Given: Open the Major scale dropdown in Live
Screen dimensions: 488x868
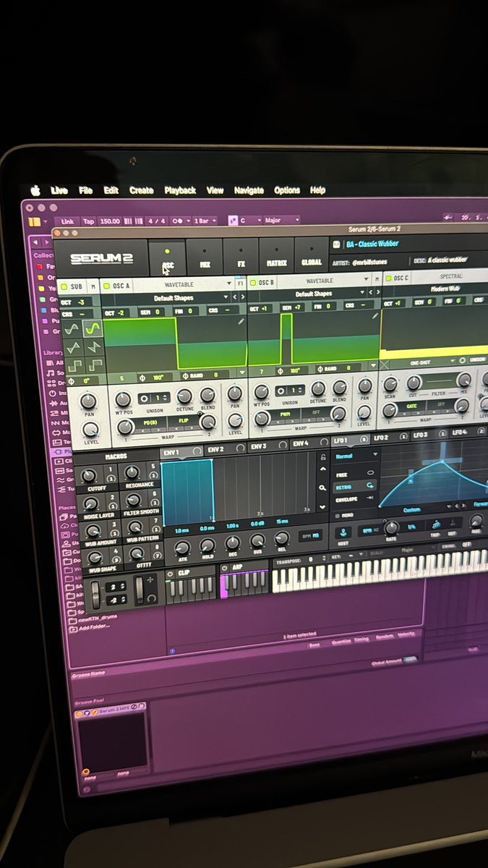Looking at the screenshot, I should 283,220.
